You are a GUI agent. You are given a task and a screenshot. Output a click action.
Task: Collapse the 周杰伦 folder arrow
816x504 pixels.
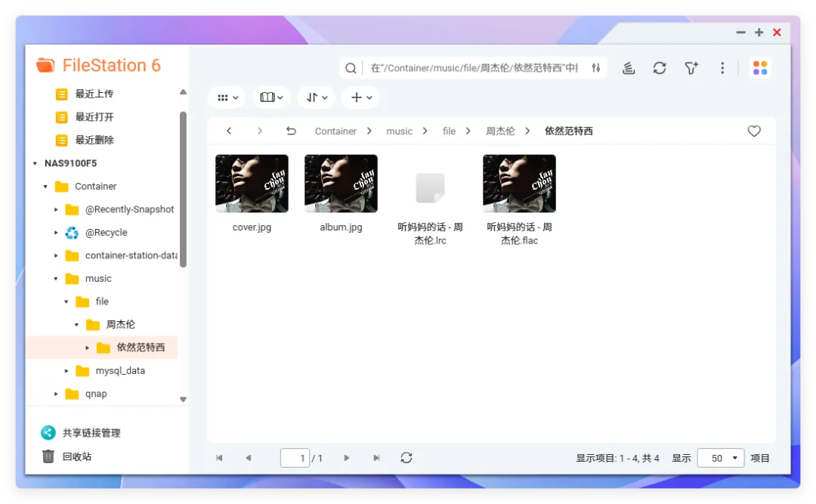76,325
